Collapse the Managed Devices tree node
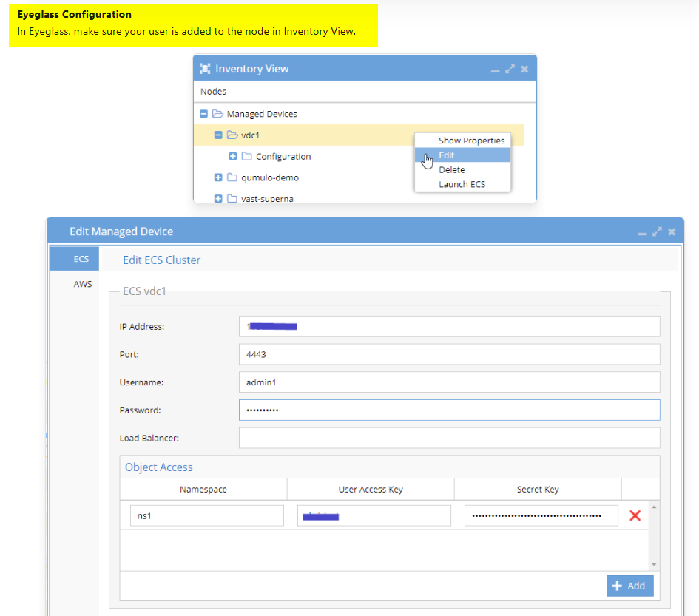This screenshot has height=616, width=699. (204, 114)
